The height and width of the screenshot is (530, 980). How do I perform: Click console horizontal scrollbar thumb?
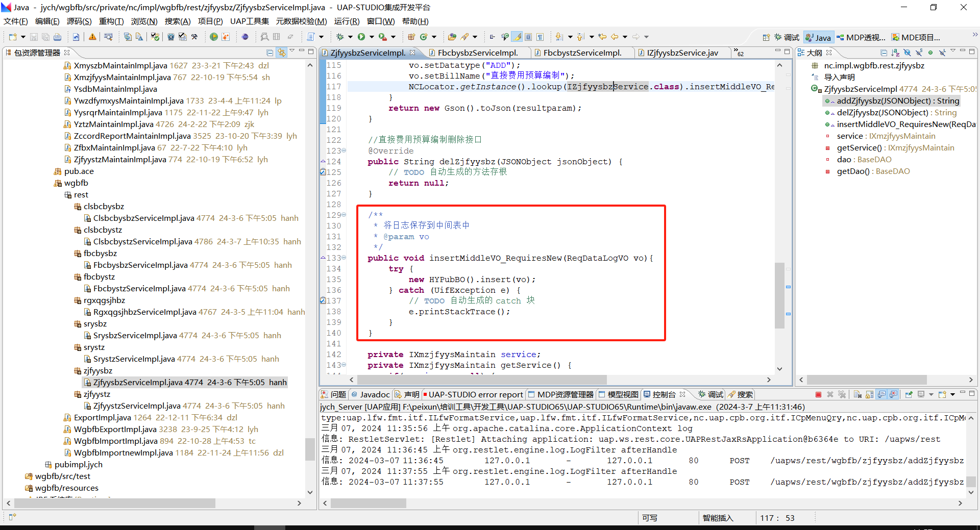click(369, 503)
